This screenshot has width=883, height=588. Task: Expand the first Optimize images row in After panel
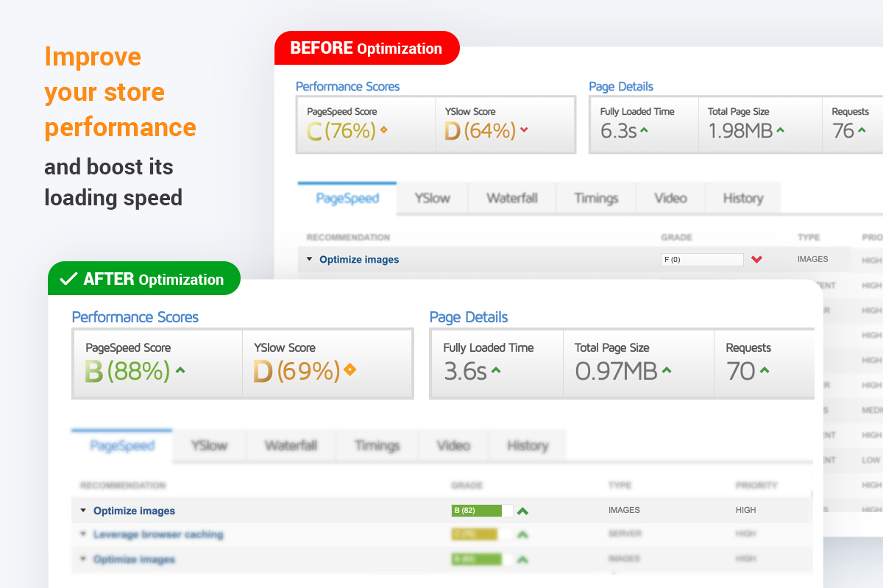coord(83,511)
